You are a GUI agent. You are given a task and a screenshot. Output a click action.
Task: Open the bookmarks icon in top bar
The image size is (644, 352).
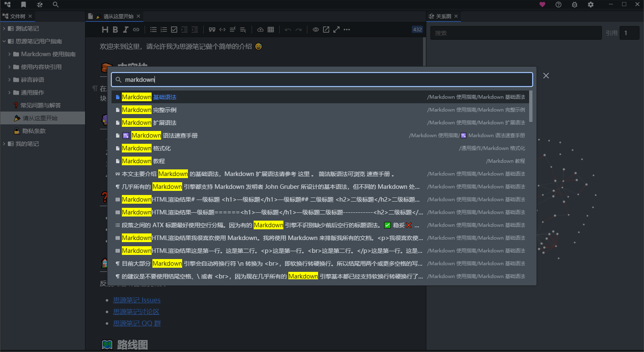click(x=24, y=5)
